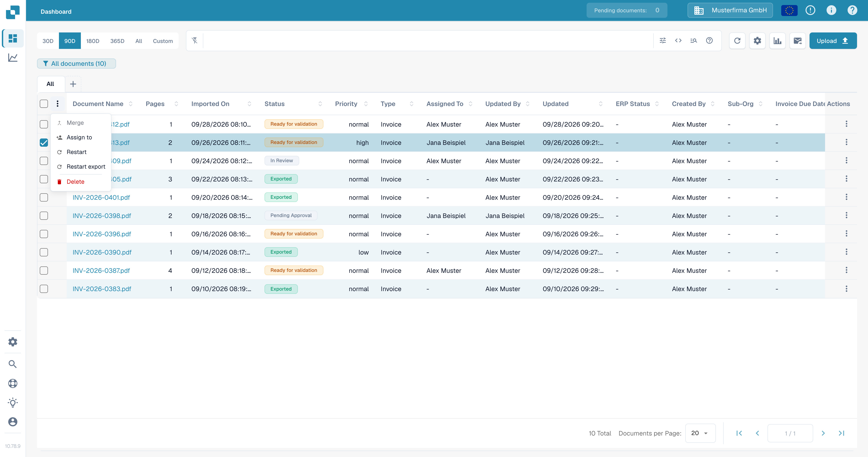The width and height of the screenshot is (868, 457).
Task: Click the EU flag region icon
Action: (x=789, y=11)
